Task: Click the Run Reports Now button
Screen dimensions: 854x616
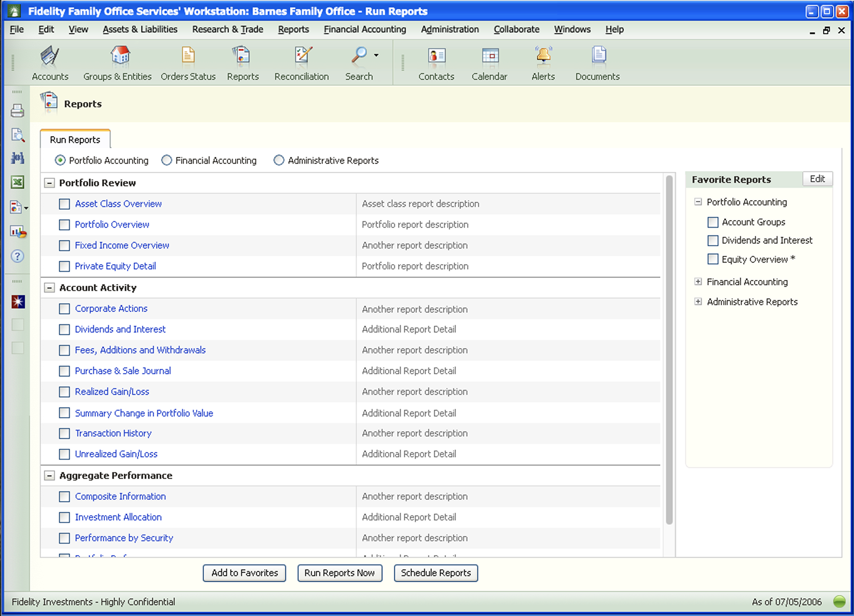Action: (x=339, y=573)
